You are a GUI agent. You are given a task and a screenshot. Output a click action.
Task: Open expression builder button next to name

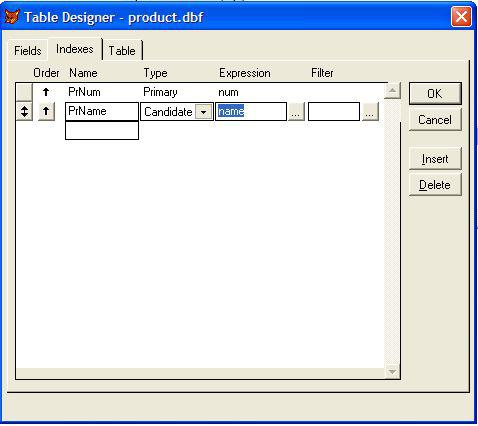296,112
